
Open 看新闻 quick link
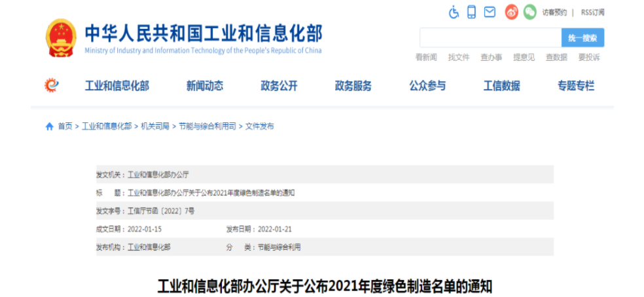(426, 58)
